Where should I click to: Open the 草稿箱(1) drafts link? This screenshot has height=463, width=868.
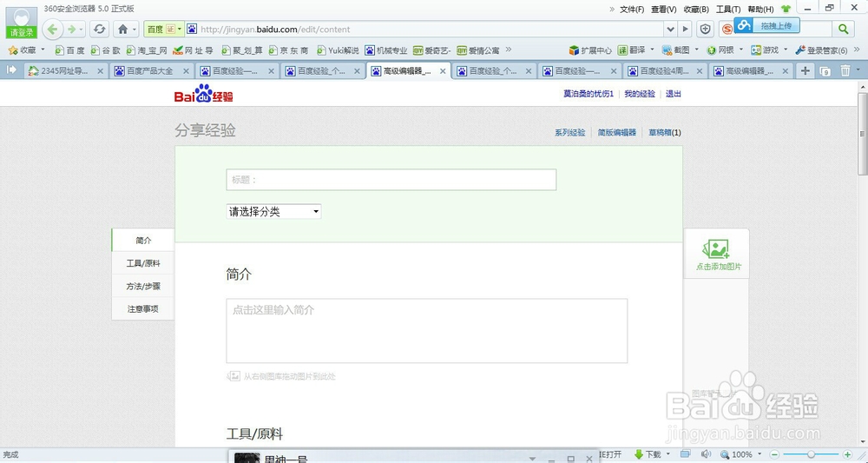tap(665, 132)
